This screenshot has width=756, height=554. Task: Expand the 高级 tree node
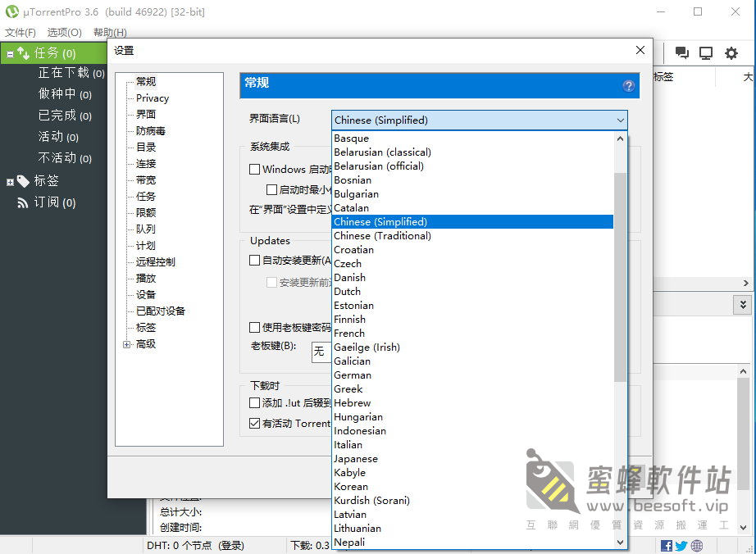click(127, 344)
